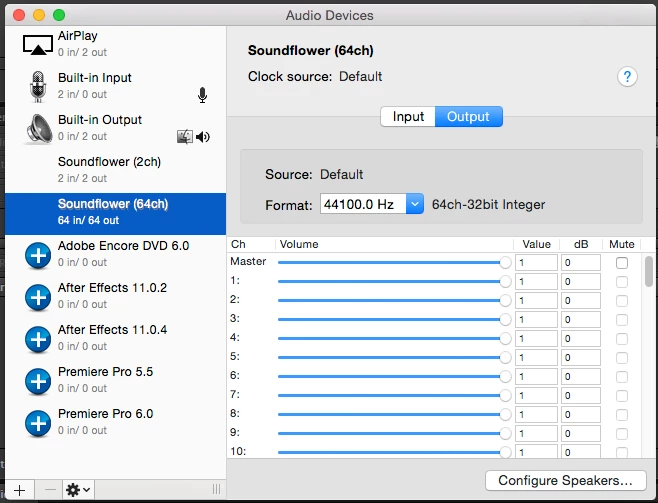Select the Soundflower (64ch) device row
Image resolution: width=658 pixels, height=503 pixels.
[x=115, y=214]
